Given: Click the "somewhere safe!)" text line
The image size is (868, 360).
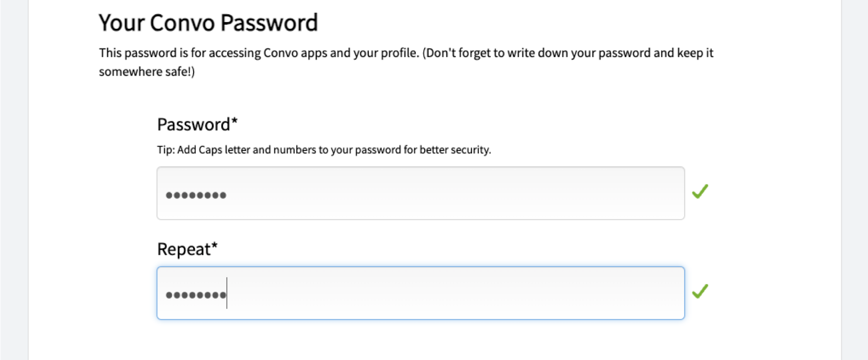Looking at the screenshot, I should tap(147, 72).
